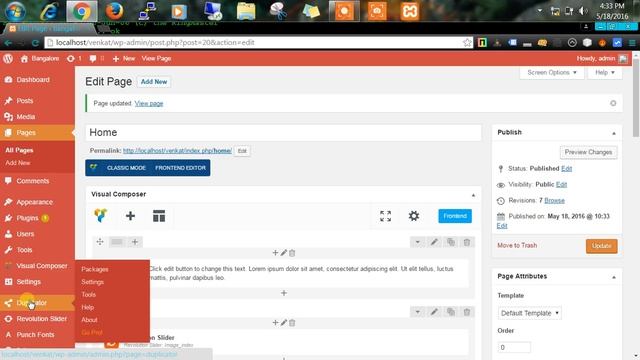Image resolution: width=640 pixels, height=360 pixels.
Task: Click Move to Trash link
Action: click(517, 245)
